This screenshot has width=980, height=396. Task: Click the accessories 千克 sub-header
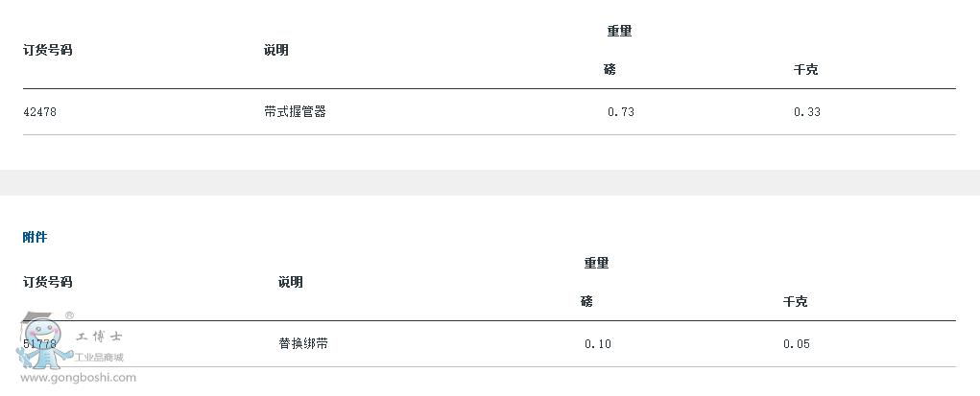795,302
